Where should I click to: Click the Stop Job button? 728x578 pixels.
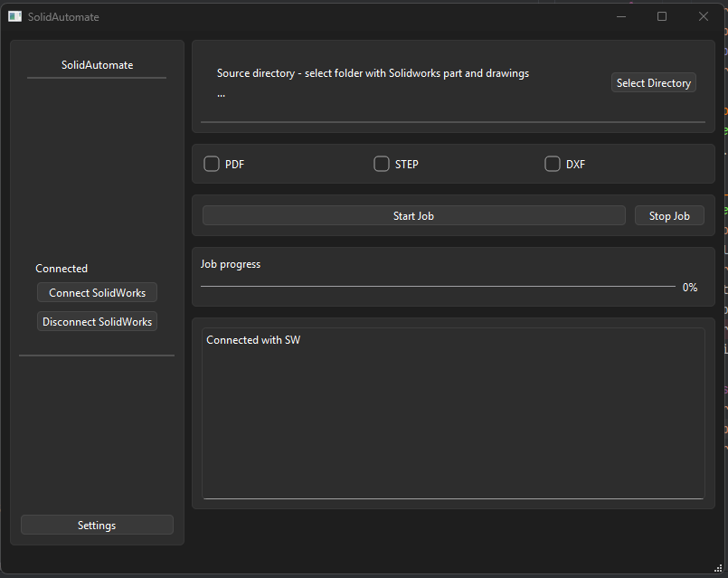click(669, 215)
